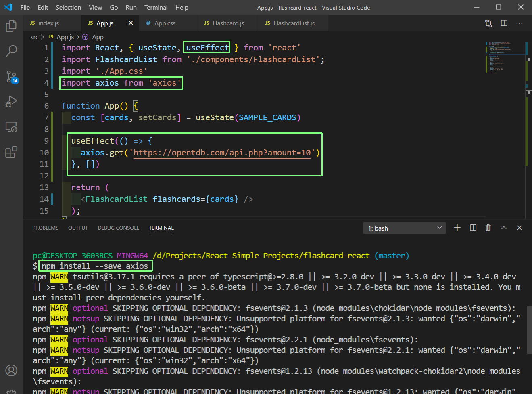Switch to the FlashcardList.js tab
The image size is (532, 394).
[x=294, y=23]
